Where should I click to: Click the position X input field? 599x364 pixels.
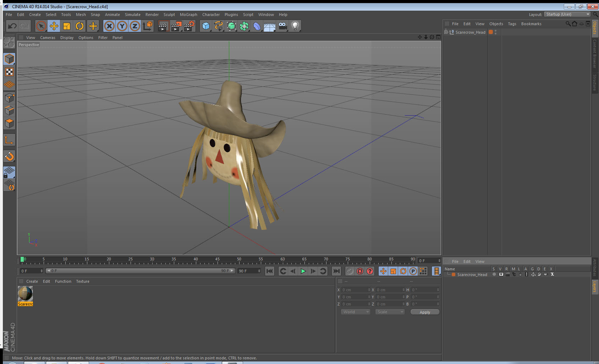356,290
